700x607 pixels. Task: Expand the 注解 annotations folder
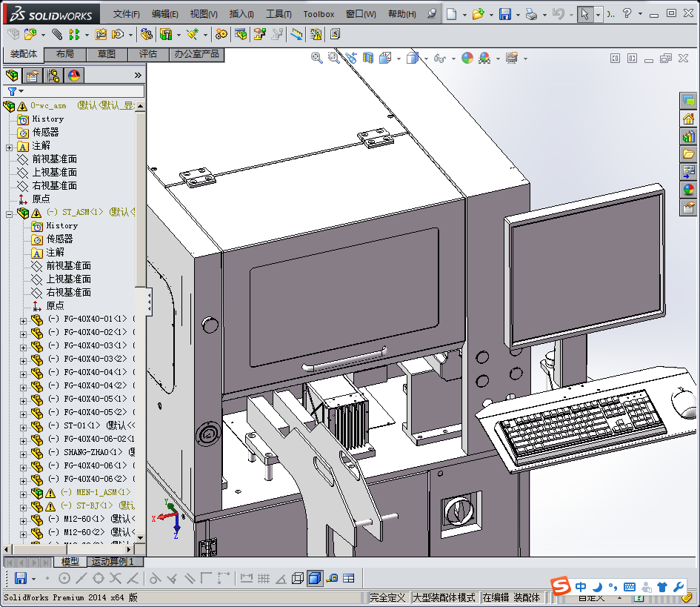(9, 147)
